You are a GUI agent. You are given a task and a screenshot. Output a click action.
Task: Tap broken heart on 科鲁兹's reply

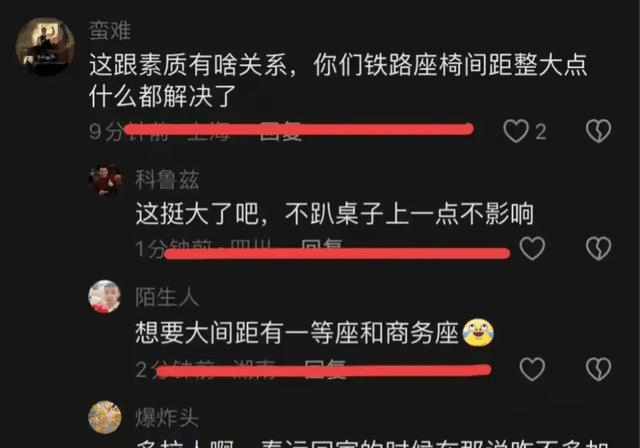click(598, 248)
